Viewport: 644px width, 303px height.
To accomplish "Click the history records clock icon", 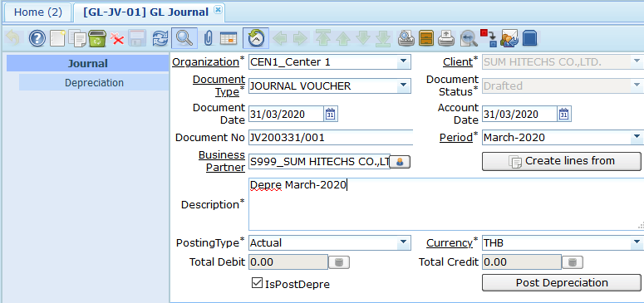I will click(256, 38).
